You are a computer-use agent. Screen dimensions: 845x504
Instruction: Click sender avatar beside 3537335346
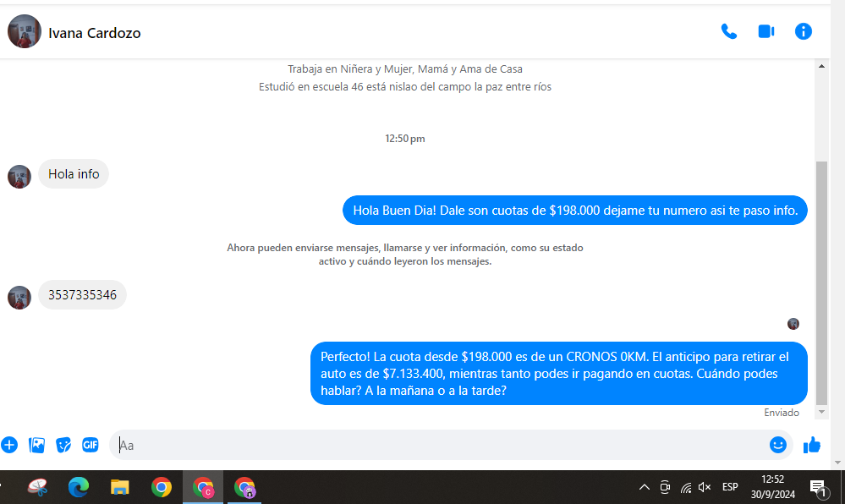click(x=19, y=298)
